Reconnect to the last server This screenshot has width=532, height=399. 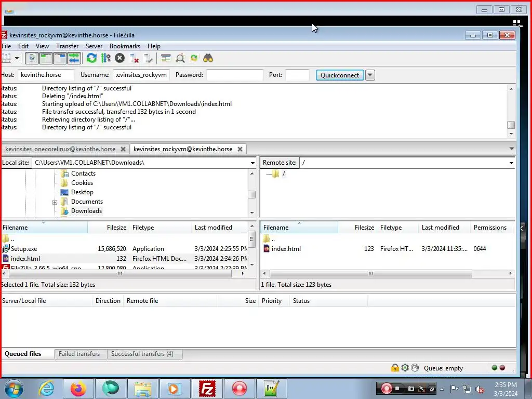148,58
